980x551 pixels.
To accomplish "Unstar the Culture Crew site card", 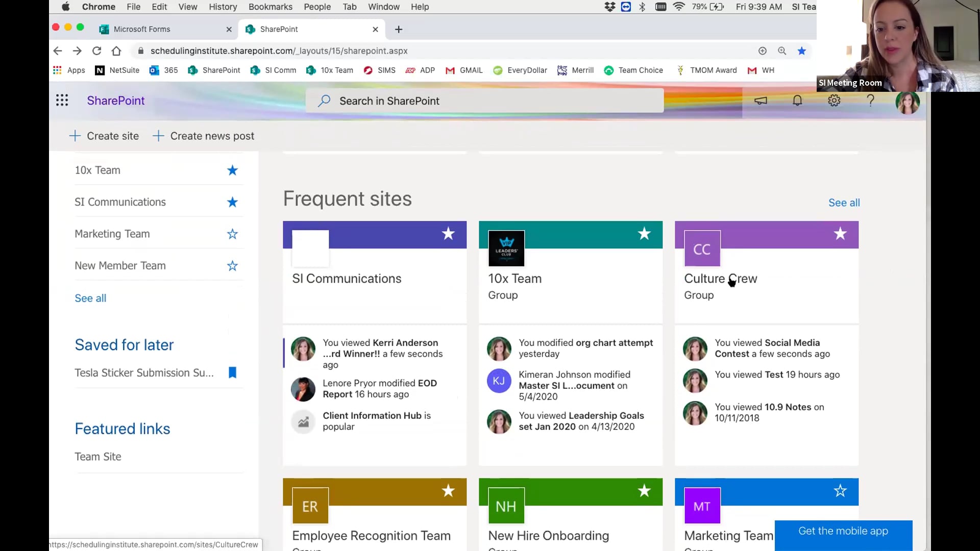I will tap(840, 234).
